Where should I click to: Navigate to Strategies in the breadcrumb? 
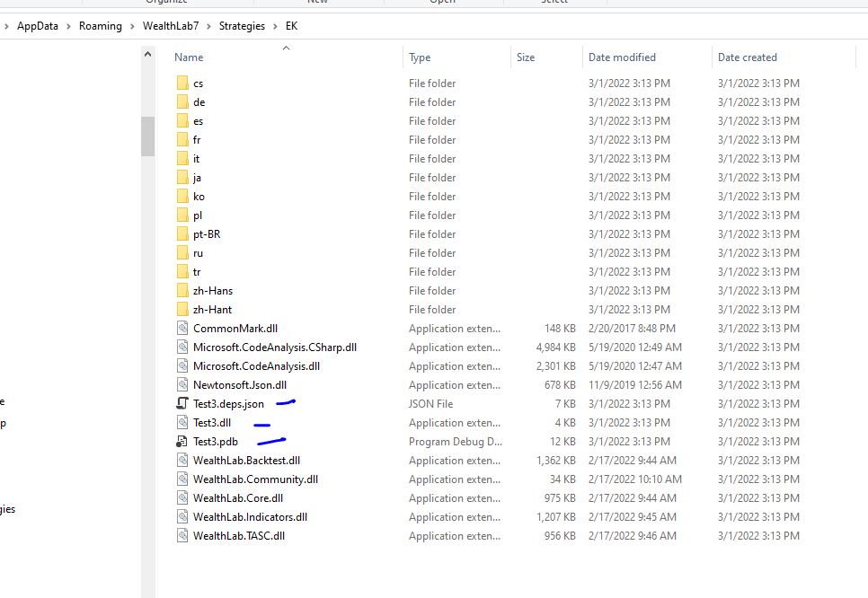242,26
